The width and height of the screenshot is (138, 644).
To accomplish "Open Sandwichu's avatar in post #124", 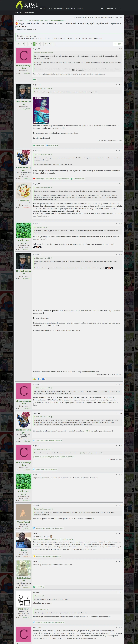I will click(x=24, y=191).
